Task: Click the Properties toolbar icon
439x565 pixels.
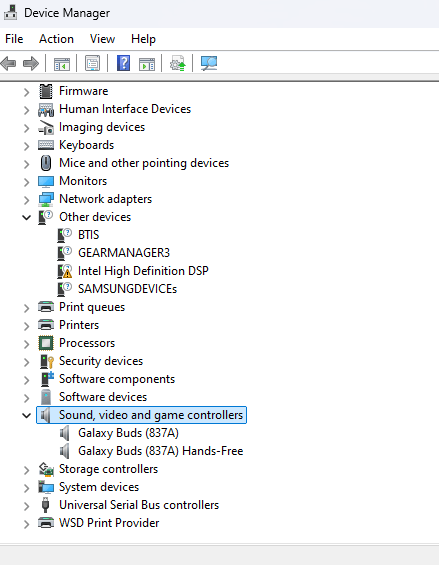Action: click(92, 64)
